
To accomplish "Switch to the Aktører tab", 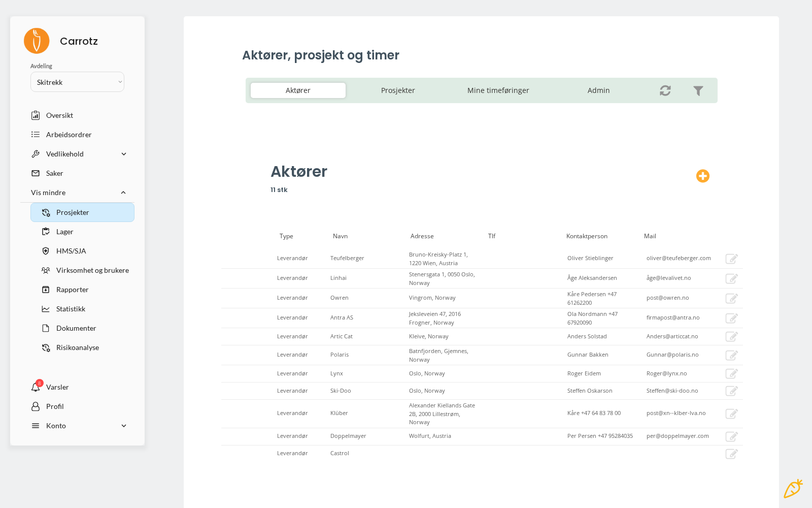I will point(298,90).
